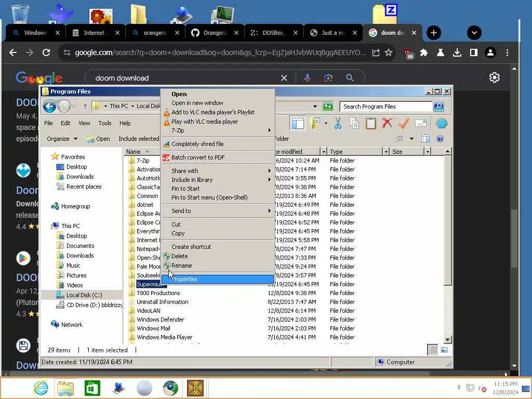The image size is (532, 399).
Task: Open the view options dropdown arrow
Action: tap(411, 139)
